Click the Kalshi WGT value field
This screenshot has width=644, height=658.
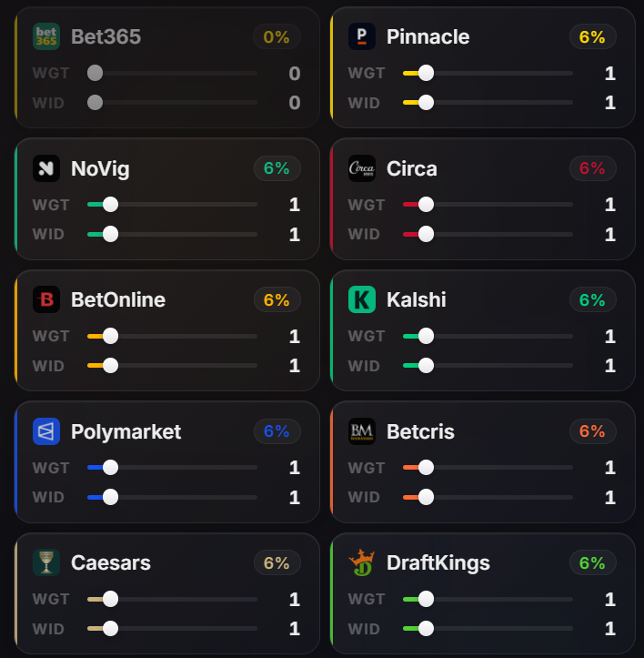coord(609,337)
